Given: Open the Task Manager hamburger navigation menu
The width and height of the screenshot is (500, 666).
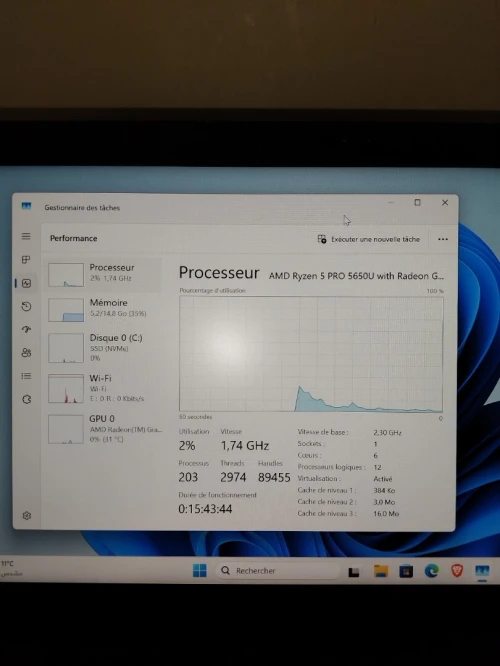Looking at the screenshot, I should pos(26,236).
